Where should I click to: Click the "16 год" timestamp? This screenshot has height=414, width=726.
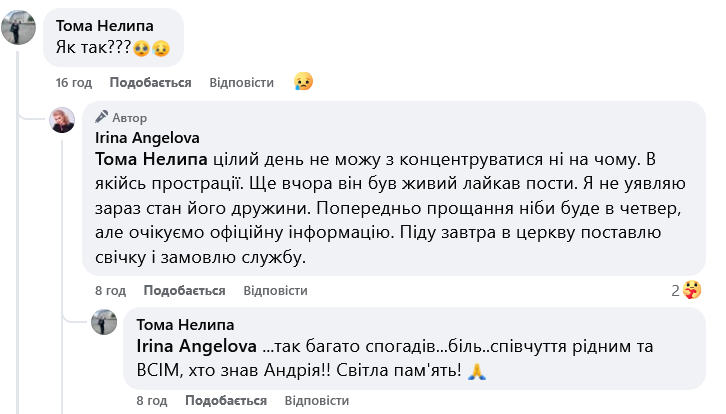74,82
